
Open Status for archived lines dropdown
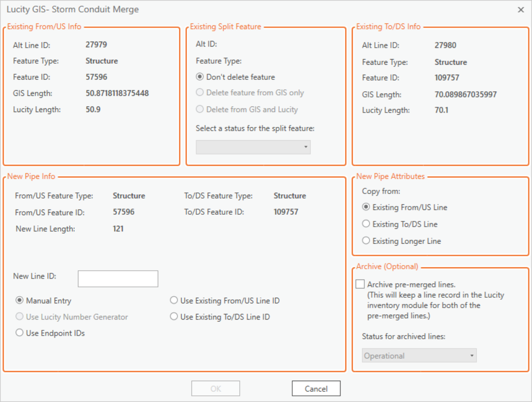[x=419, y=355]
